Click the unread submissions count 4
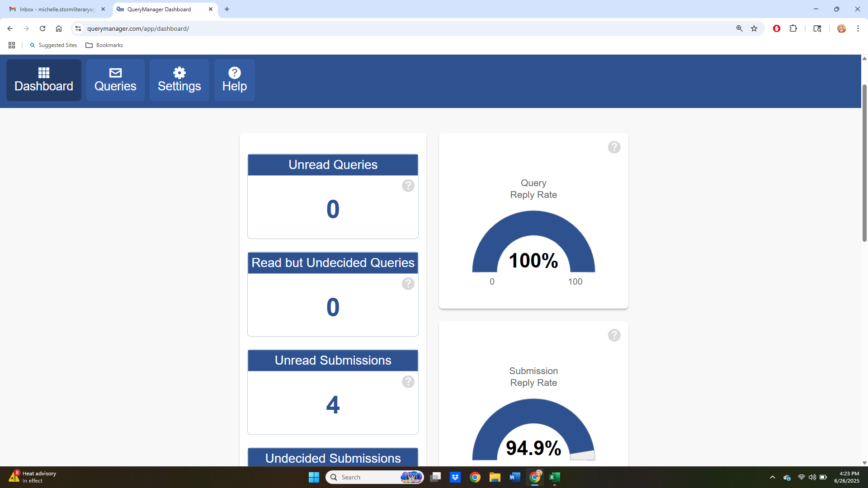Screen dimensions: 868x488 [333, 405]
